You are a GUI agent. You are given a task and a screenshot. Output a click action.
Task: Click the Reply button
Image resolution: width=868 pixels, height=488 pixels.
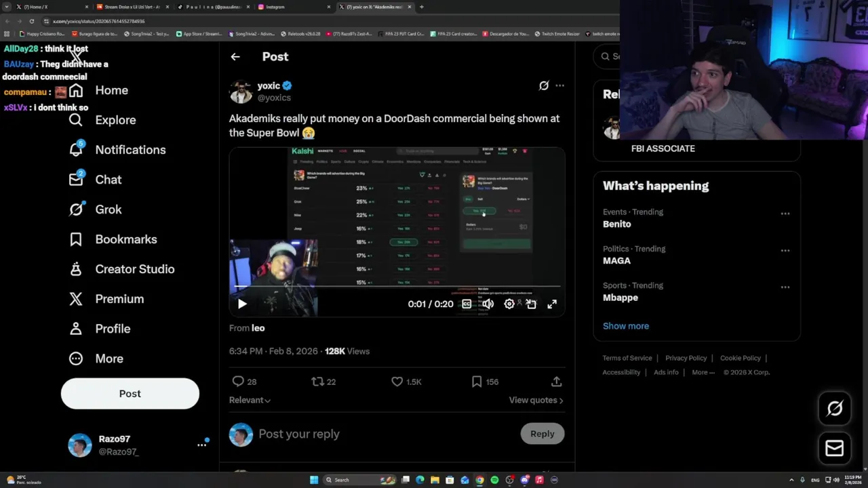(x=542, y=434)
